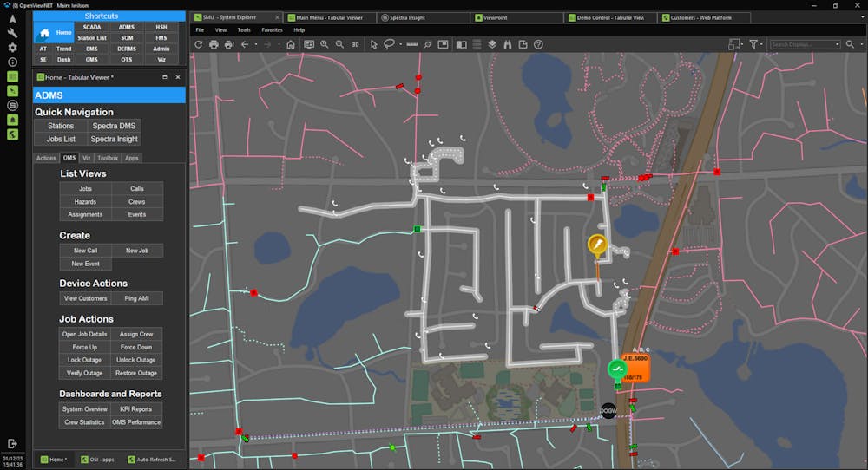868x470 pixels.
Task: Click the Jobs List quick navigation button
Action: [x=61, y=140]
